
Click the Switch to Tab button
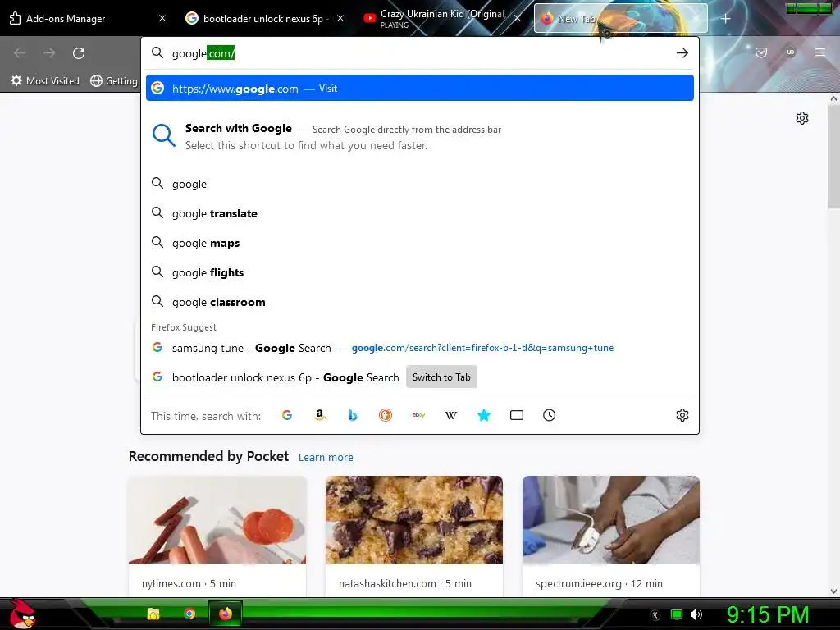pos(441,377)
